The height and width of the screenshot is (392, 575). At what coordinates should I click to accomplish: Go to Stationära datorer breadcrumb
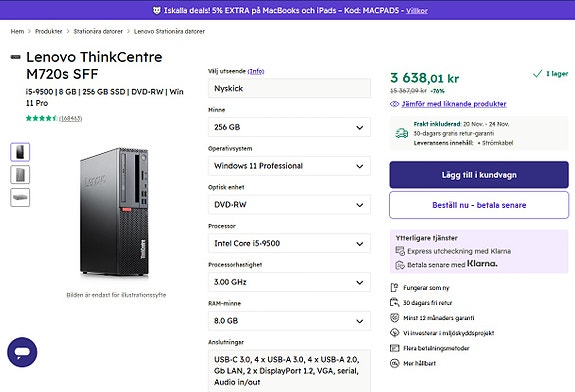[x=98, y=32]
